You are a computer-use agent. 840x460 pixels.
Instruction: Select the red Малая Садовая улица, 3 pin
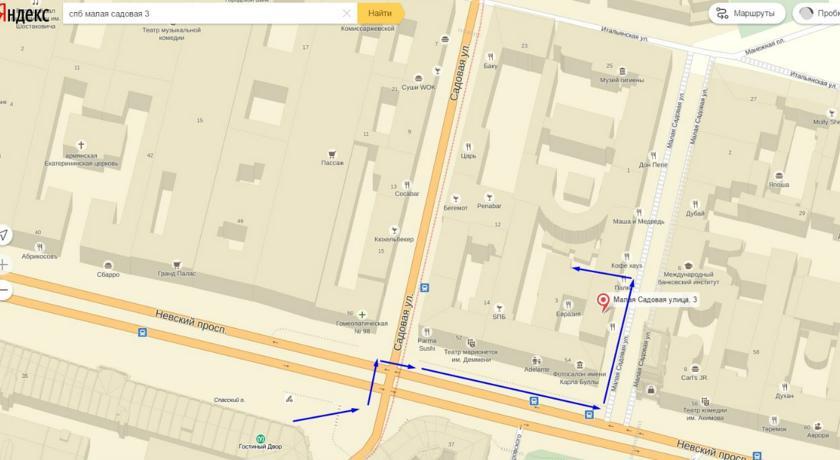point(604,303)
